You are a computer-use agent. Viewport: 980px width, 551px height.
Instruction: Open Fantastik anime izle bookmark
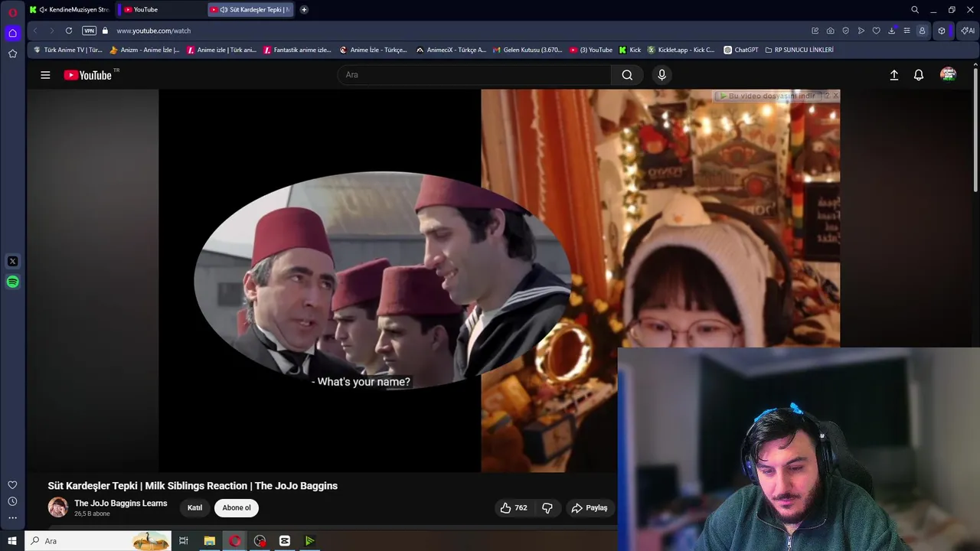pos(297,50)
